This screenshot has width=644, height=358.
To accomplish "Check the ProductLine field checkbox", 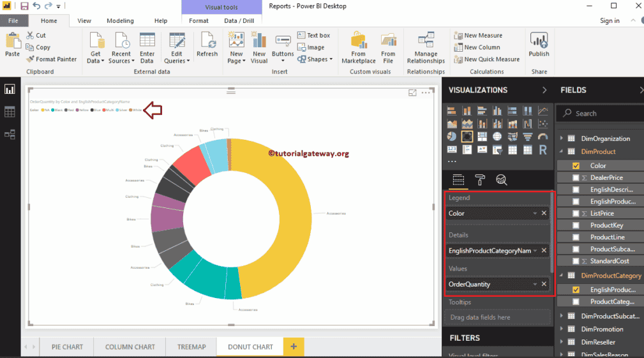I will click(576, 237).
